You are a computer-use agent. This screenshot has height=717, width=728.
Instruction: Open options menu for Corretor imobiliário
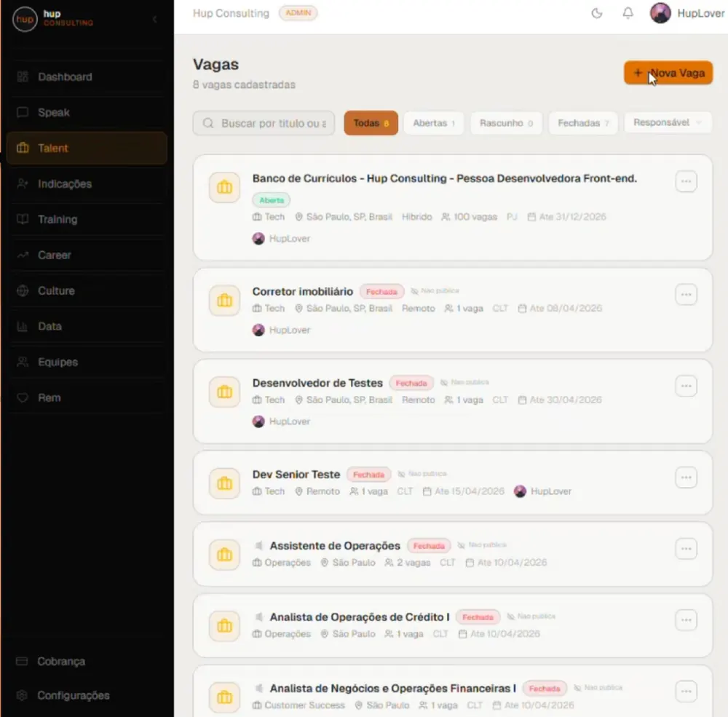687,295
